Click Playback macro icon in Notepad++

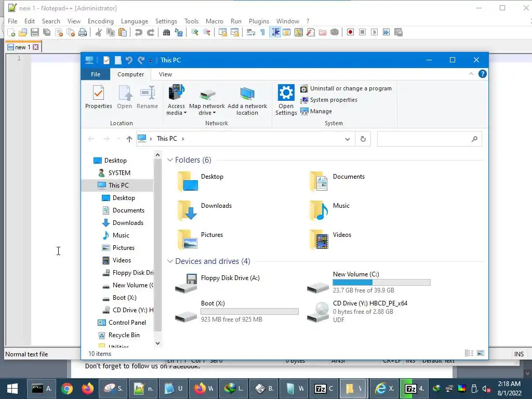click(374, 32)
